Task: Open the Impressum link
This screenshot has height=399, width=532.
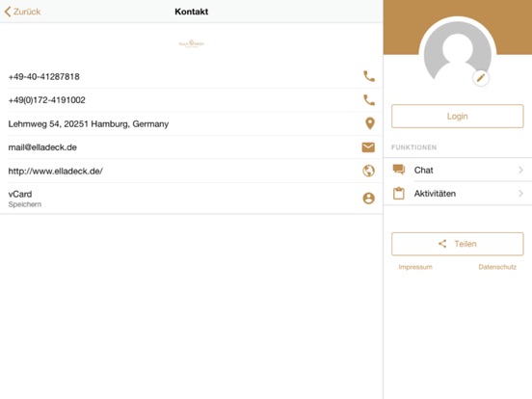Action: pyautogui.click(x=415, y=267)
